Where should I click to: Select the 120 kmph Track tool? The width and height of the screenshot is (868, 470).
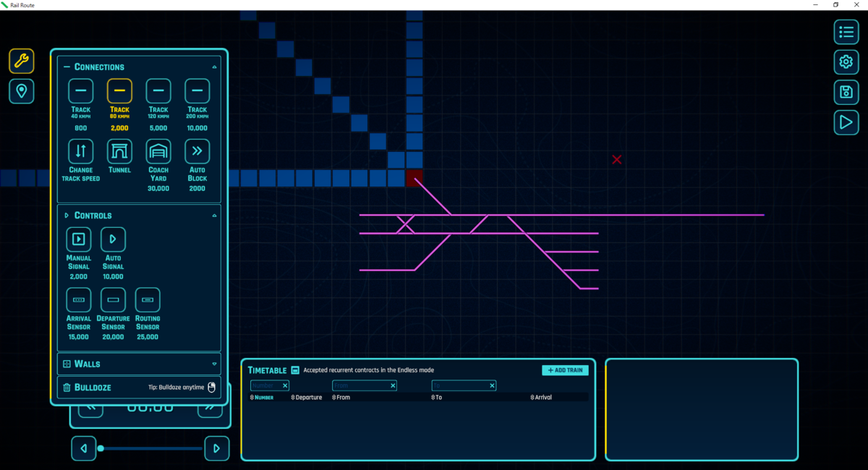(158, 91)
